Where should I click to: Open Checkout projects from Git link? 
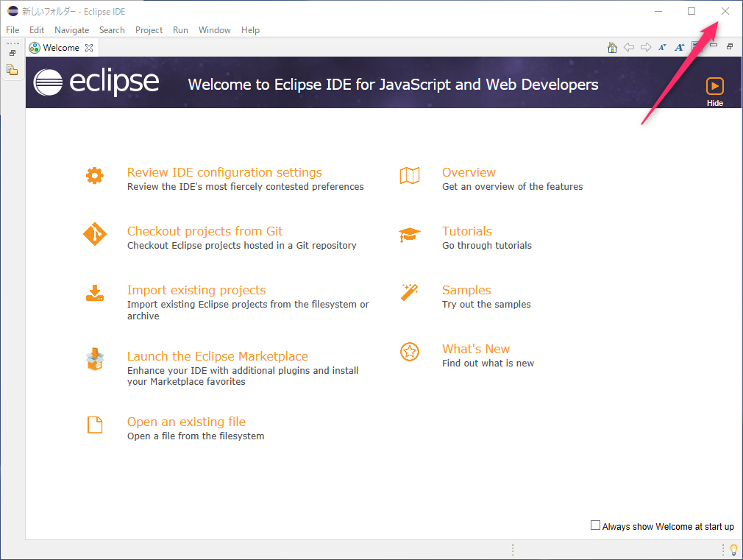205,231
